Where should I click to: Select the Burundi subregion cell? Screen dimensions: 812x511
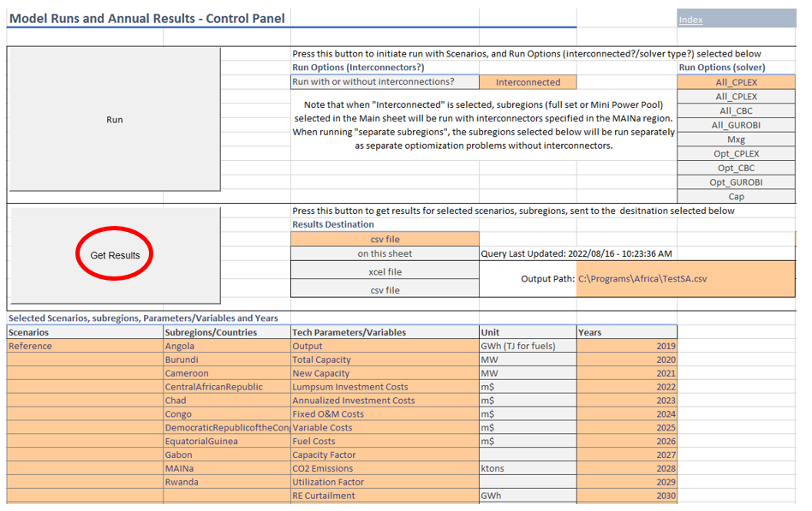coord(227,359)
